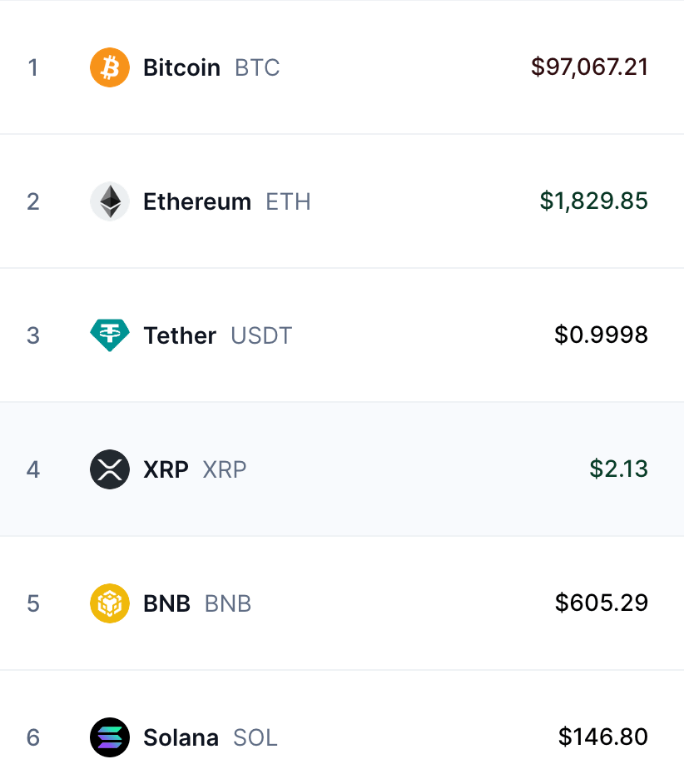The image size is (684, 784).
Task: Click Bitcoin price $97,067.21
Action: 589,67
